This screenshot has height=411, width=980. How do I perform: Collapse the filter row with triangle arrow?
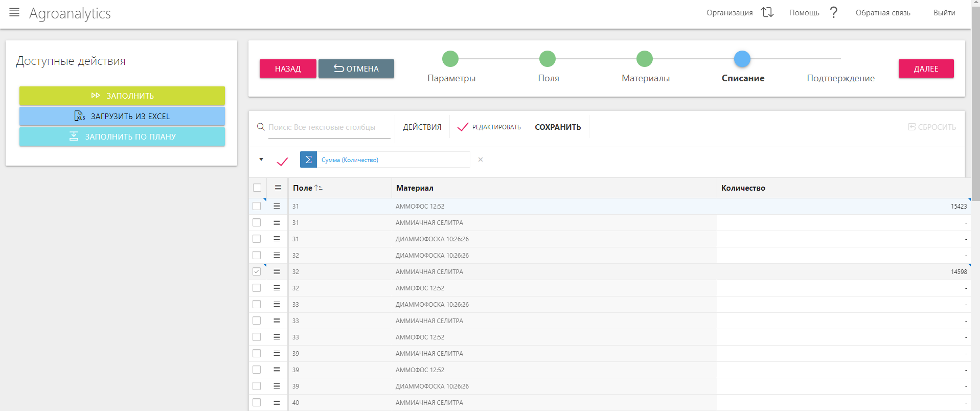coord(261,159)
